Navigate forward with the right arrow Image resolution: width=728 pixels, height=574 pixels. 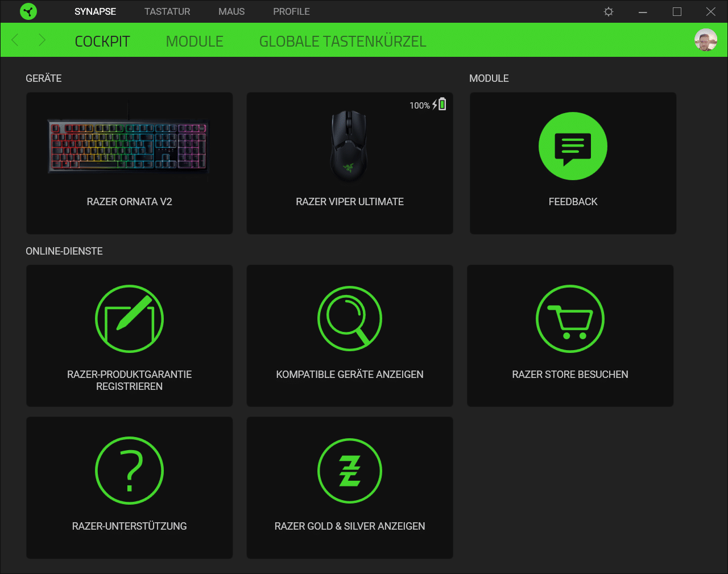pos(42,40)
